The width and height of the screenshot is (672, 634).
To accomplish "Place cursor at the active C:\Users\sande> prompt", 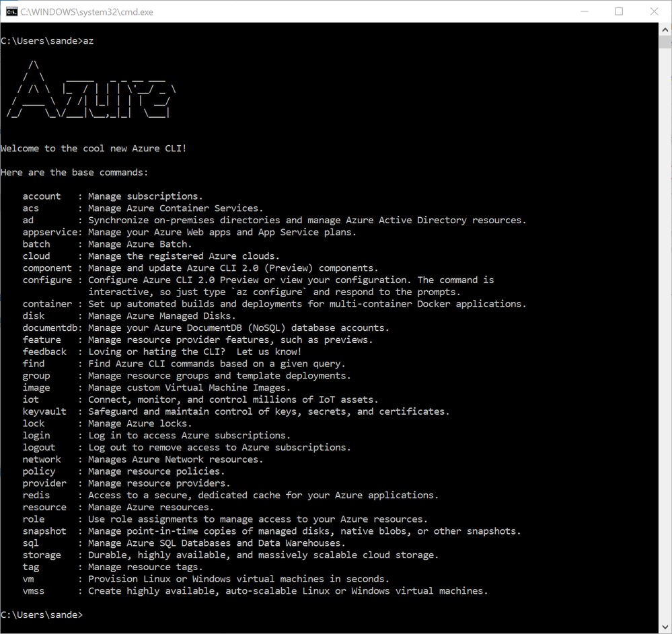I will [x=85, y=615].
